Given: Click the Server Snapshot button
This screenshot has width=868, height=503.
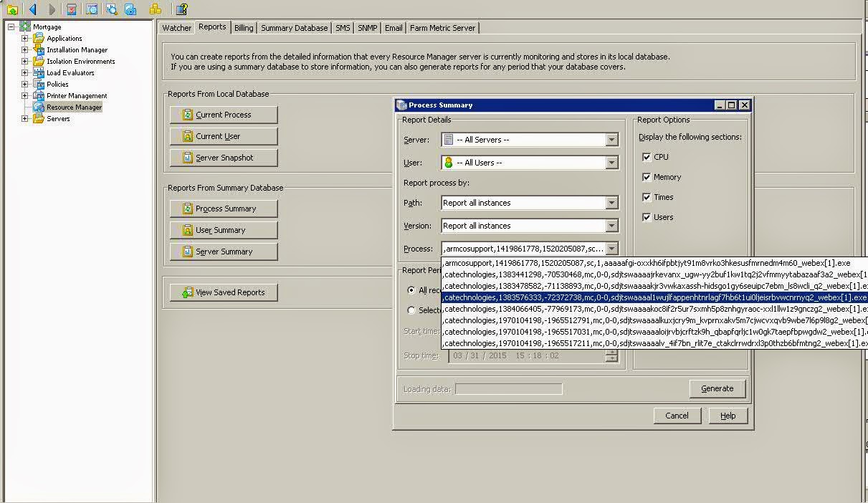Looking at the screenshot, I should click(224, 158).
